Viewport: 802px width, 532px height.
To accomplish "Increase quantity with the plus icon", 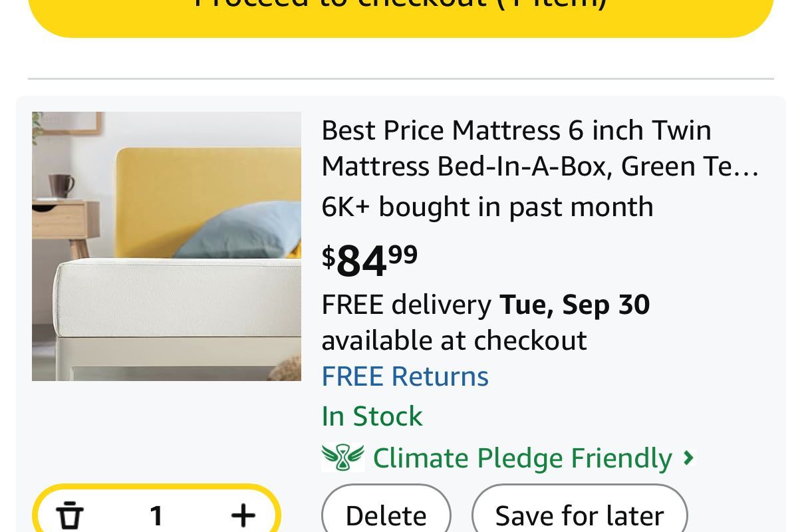I will tap(243, 515).
